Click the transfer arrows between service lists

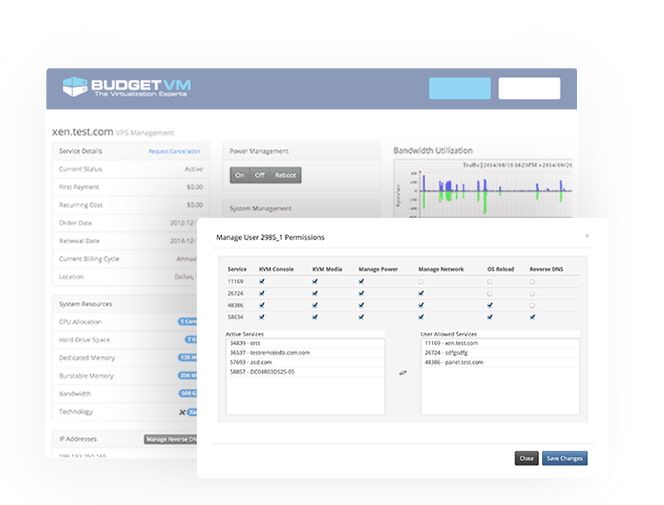tap(403, 373)
